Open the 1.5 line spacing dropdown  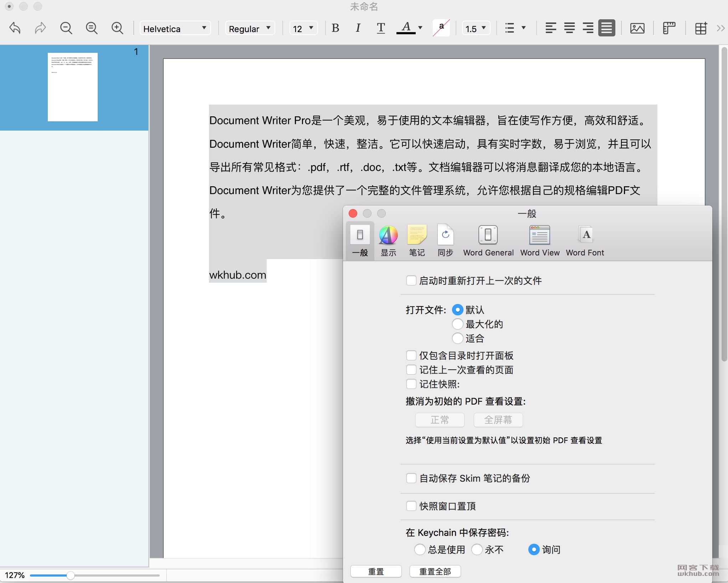coord(476,28)
